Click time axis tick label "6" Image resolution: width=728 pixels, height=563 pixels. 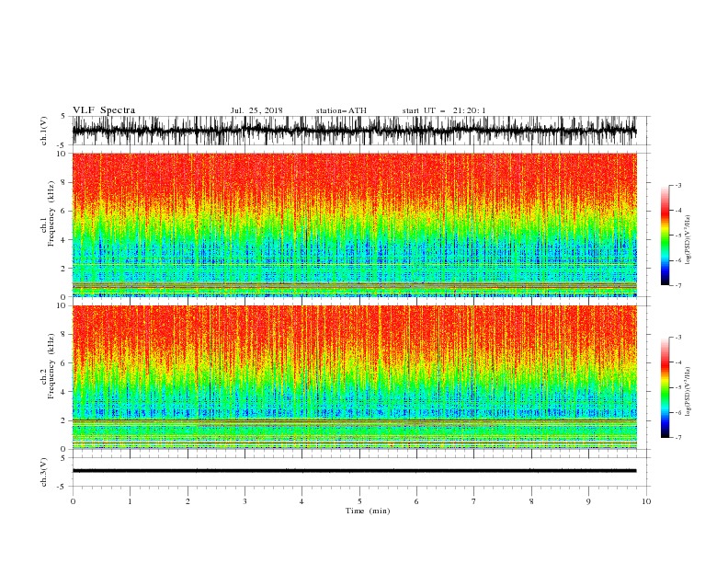click(416, 501)
